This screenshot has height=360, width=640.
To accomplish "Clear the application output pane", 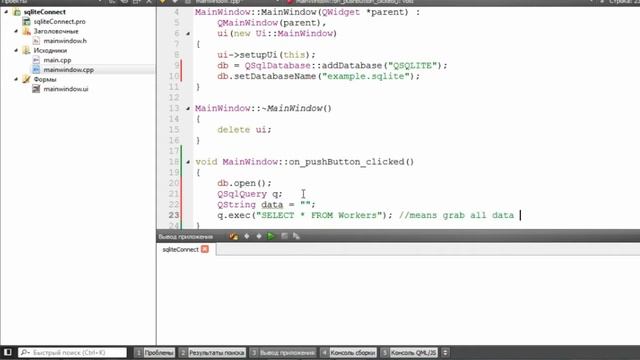I will point(233,236).
